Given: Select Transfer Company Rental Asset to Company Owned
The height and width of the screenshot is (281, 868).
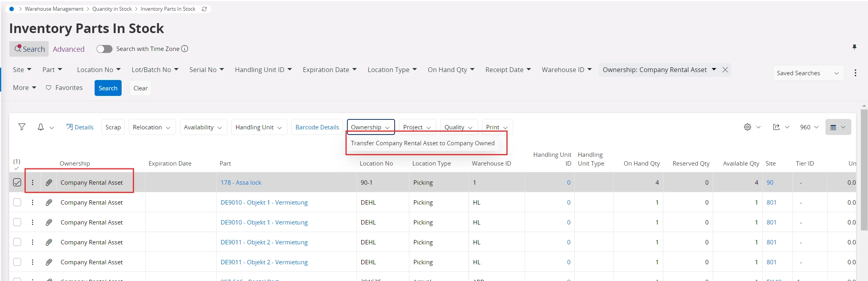Looking at the screenshot, I should tap(422, 143).
